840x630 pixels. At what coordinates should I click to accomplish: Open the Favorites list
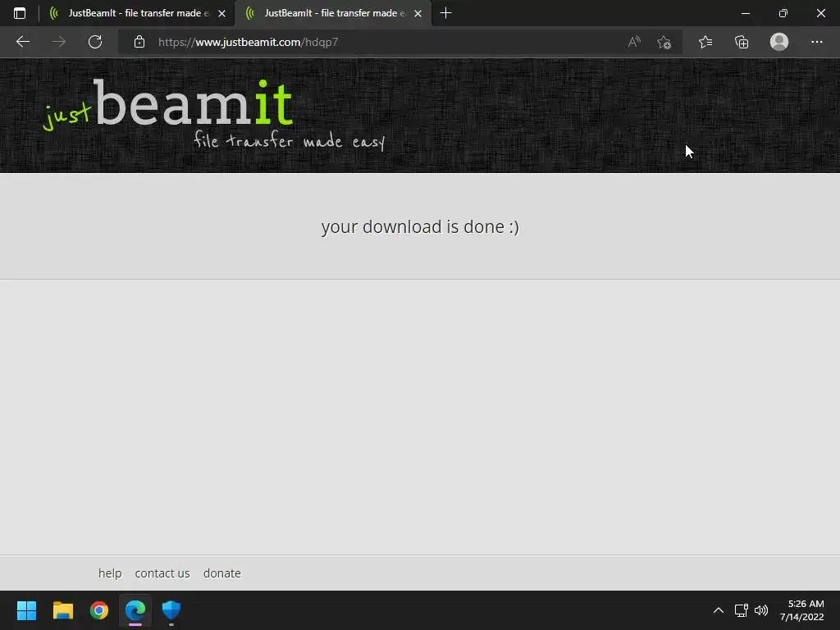coord(705,42)
